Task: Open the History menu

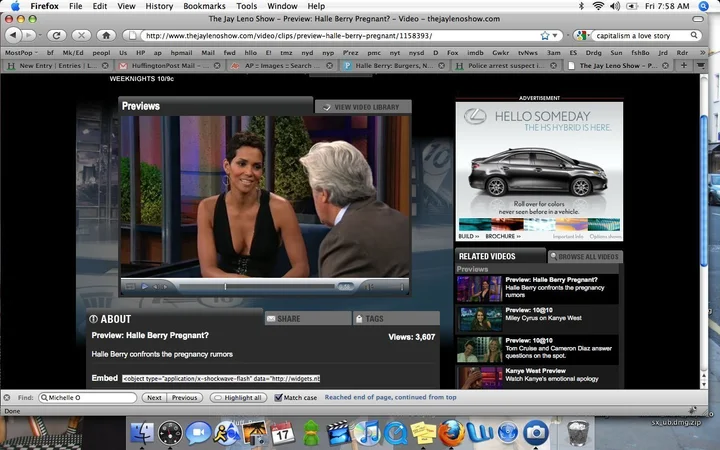Action: [159, 6]
